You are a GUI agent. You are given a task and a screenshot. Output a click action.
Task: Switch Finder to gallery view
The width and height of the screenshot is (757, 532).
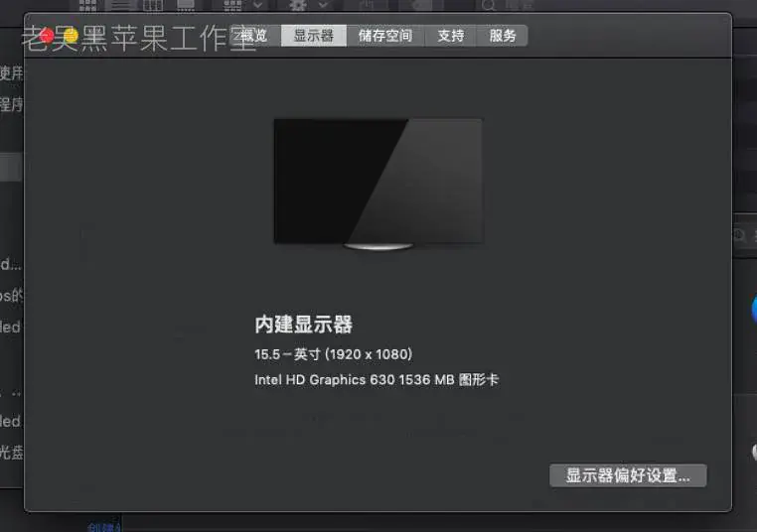coord(186,5)
